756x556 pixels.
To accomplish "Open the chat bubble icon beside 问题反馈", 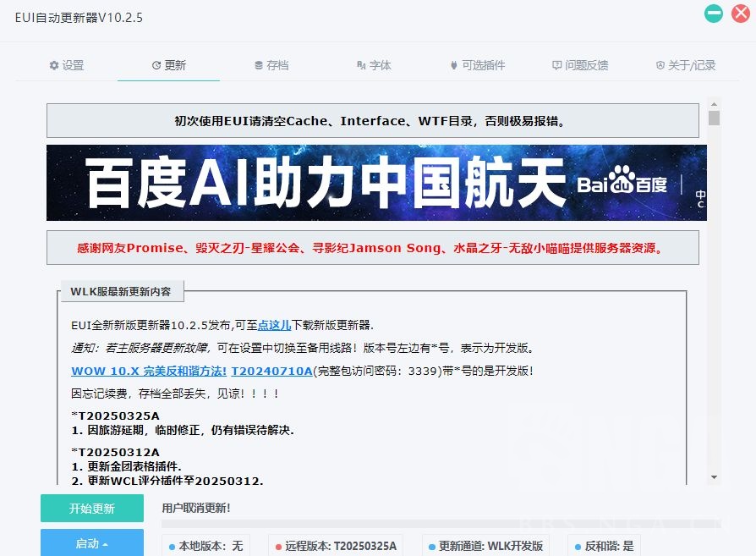I will click(x=556, y=64).
